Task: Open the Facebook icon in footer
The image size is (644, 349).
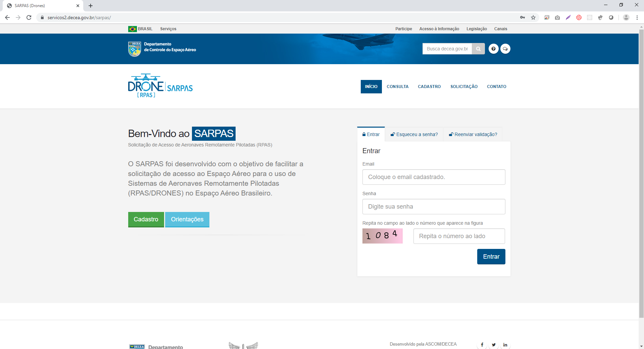Action: (482, 345)
